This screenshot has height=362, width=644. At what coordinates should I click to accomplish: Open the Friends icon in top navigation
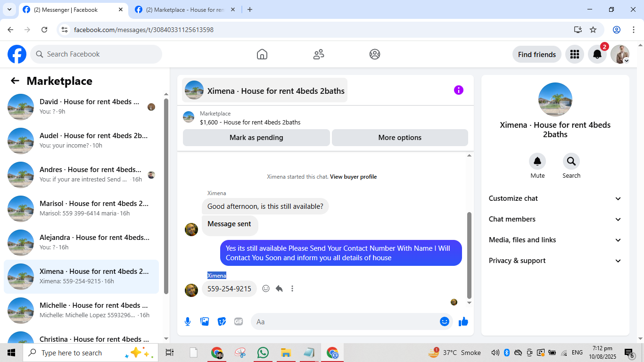[x=319, y=54]
